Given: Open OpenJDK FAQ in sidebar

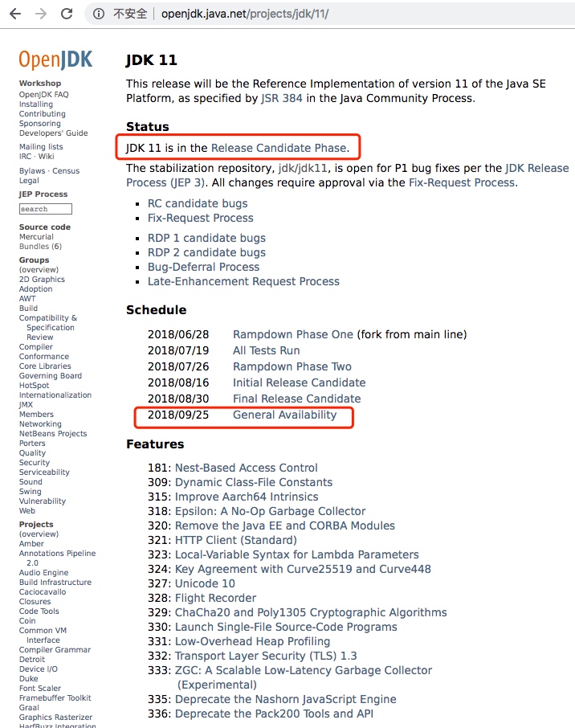Looking at the screenshot, I should tap(43, 94).
